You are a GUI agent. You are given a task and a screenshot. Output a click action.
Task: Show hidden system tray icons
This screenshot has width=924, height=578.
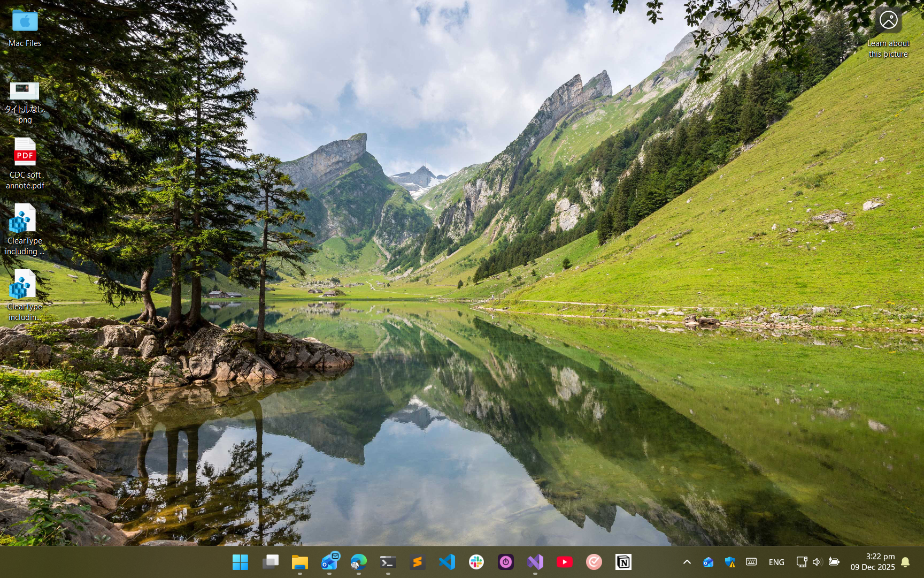tap(687, 562)
